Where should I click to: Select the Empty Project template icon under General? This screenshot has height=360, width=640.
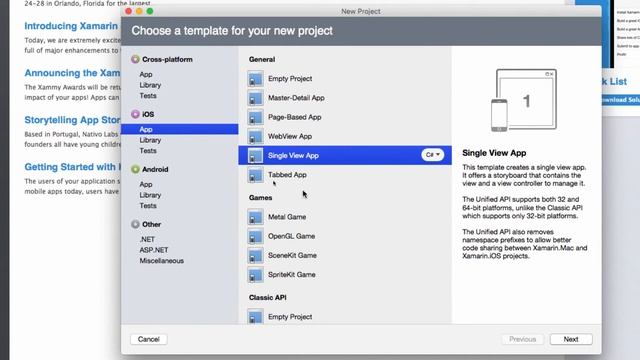(256, 79)
